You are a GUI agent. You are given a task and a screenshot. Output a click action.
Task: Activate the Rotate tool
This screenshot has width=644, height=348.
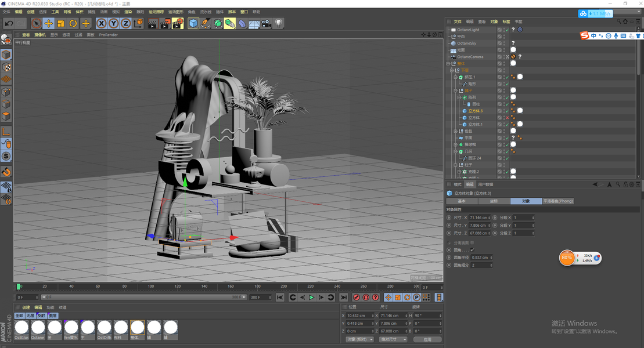tap(73, 23)
